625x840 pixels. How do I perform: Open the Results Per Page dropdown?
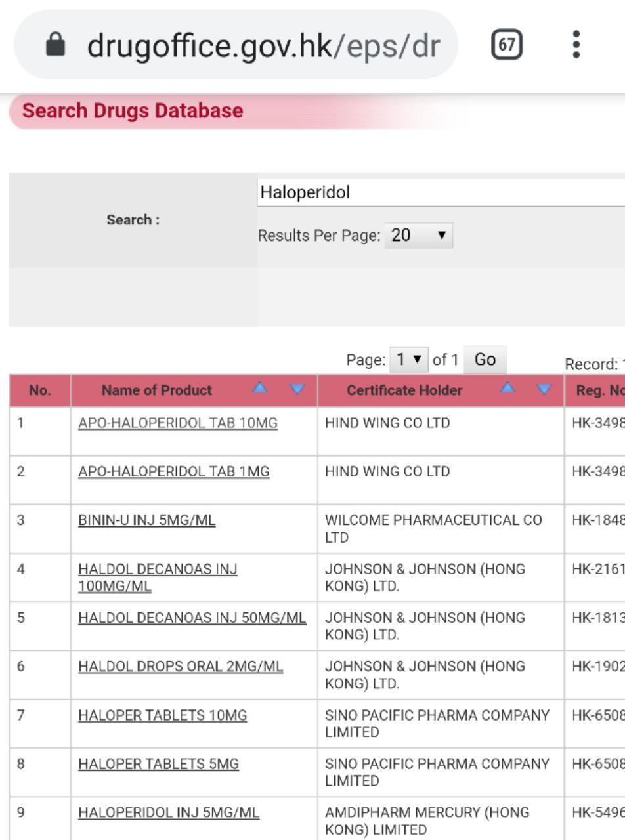419,235
